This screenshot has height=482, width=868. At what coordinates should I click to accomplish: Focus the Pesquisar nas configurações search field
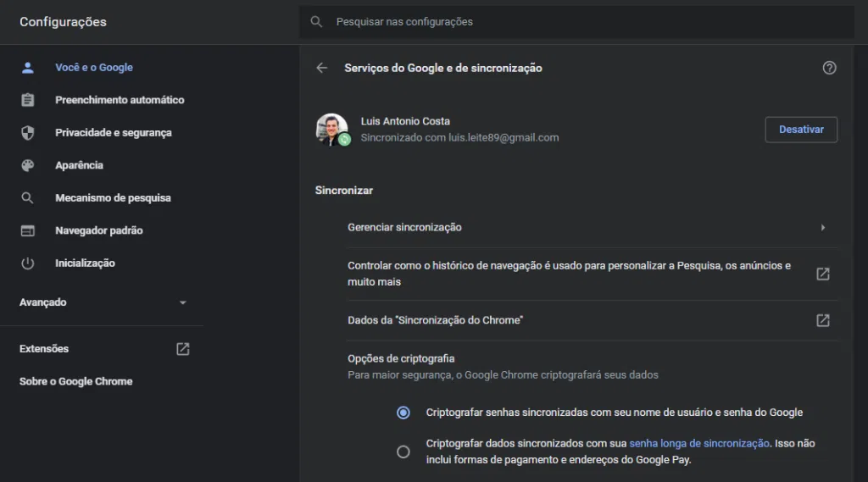coord(576,22)
